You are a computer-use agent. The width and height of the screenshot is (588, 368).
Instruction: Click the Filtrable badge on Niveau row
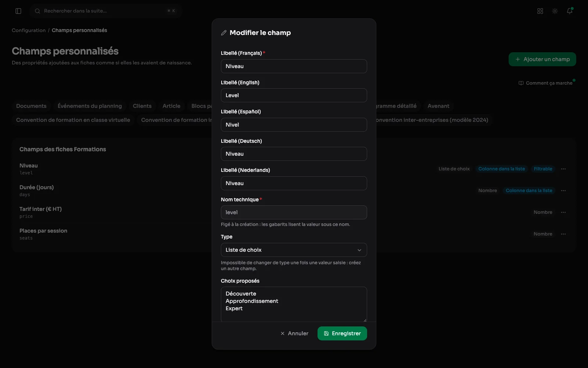click(543, 169)
